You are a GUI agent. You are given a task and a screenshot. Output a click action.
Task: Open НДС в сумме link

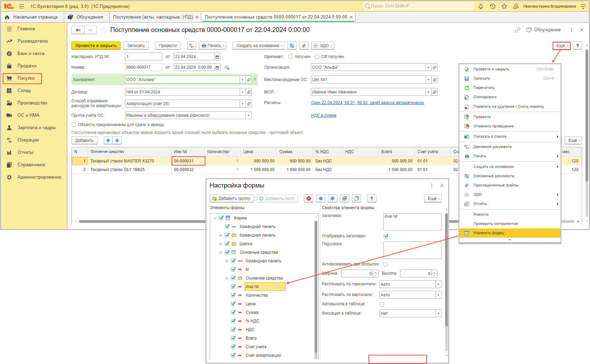coord(324,115)
